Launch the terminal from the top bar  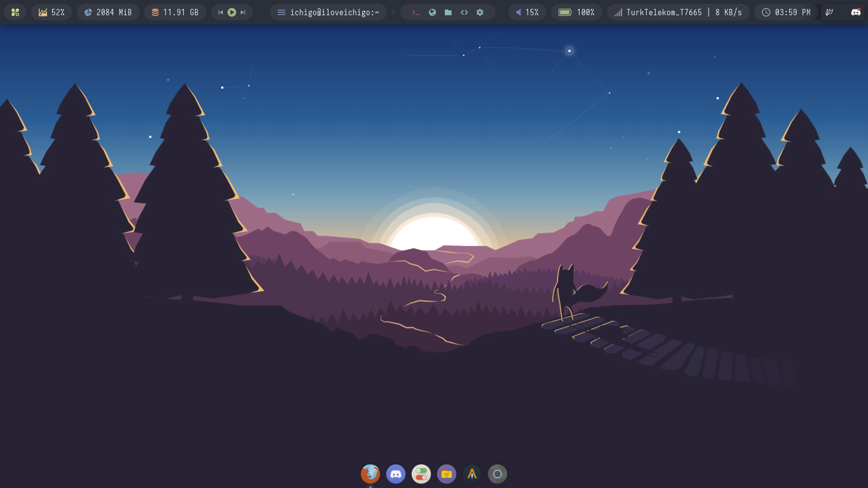pos(416,12)
